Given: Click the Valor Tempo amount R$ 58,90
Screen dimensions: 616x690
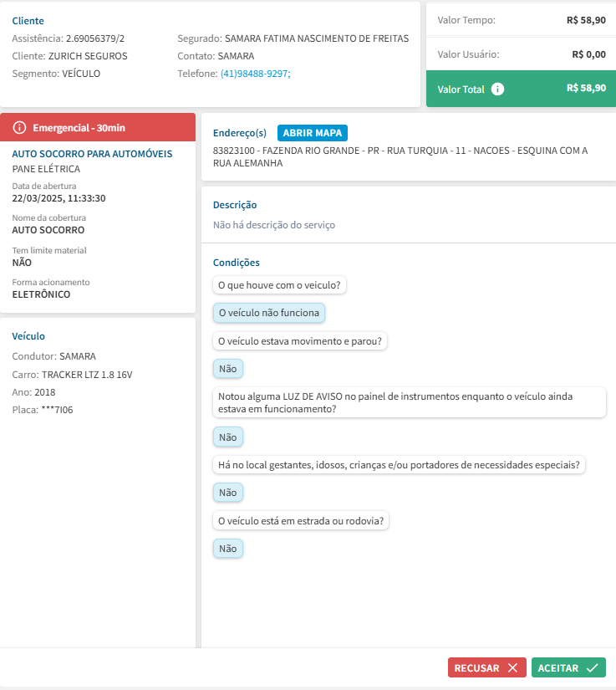Looking at the screenshot, I should point(586,20).
